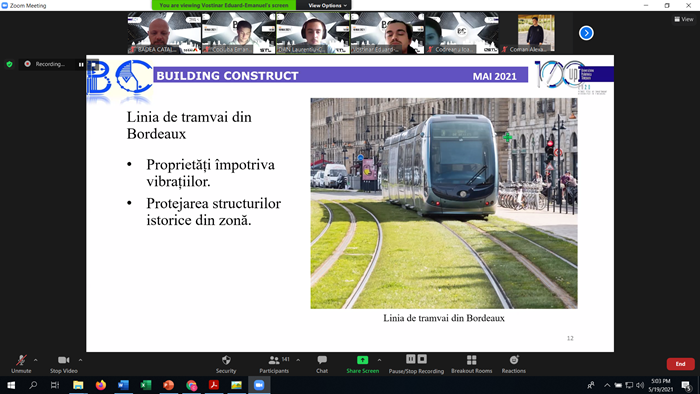700x394 pixels.
Task: Expand audio options arrow beside Unmute
Action: coord(36,360)
